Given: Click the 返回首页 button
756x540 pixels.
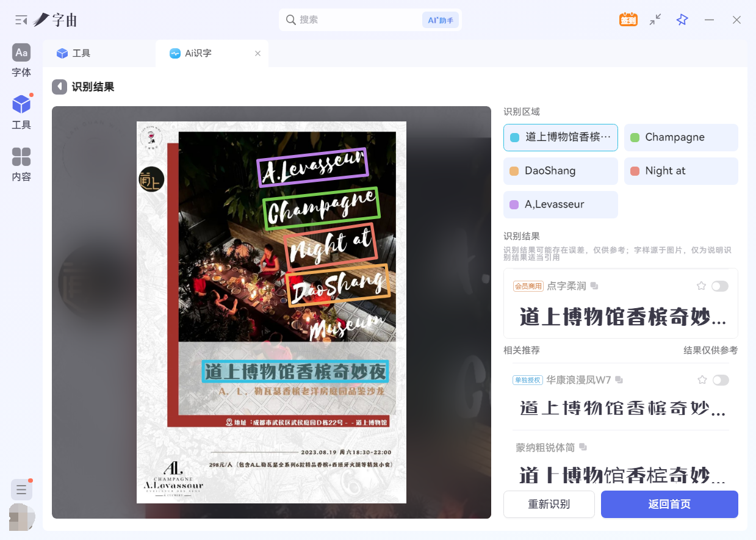Looking at the screenshot, I should (669, 504).
